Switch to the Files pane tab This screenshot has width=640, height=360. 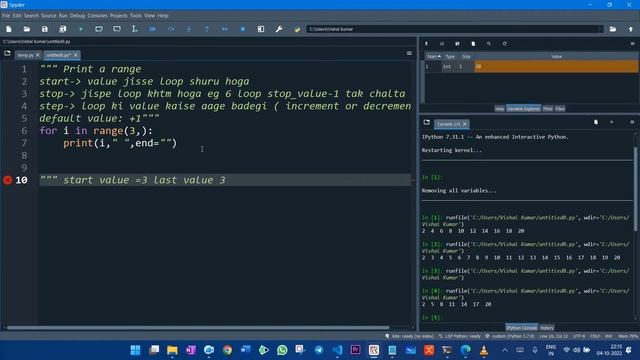560,109
